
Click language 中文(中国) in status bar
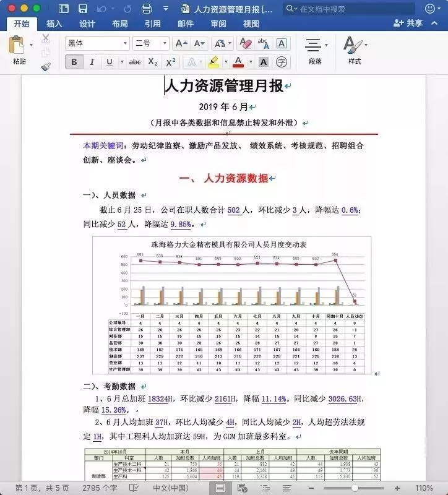point(171,488)
